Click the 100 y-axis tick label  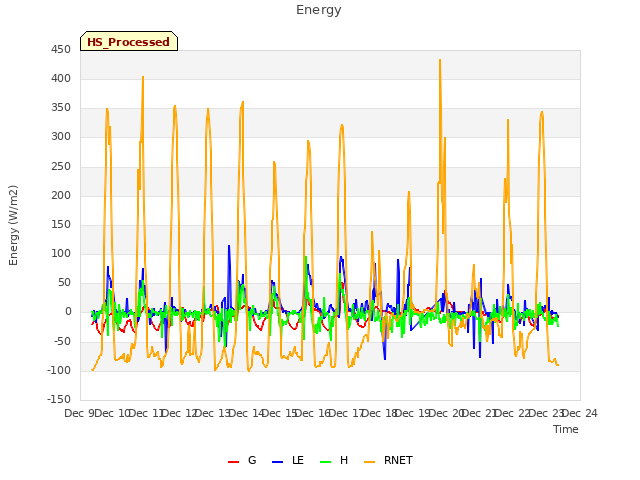pos(61,253)
